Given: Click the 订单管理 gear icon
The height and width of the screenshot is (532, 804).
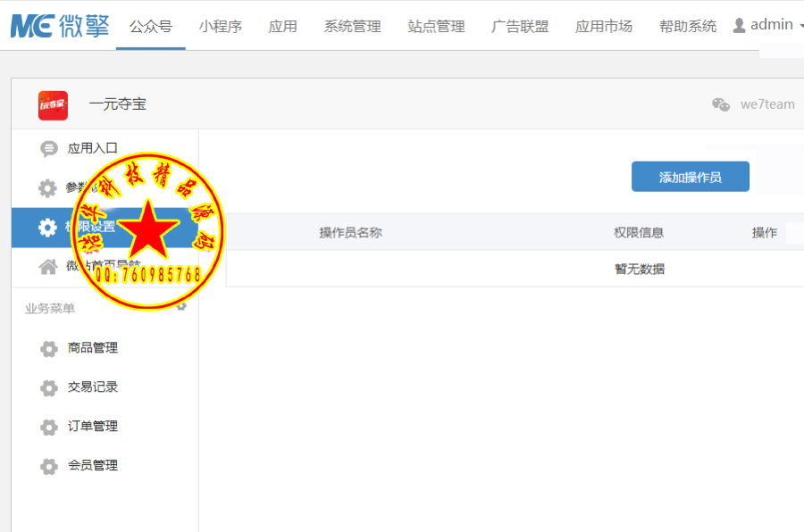Looking at the screenshot, I should pos(48,427).
